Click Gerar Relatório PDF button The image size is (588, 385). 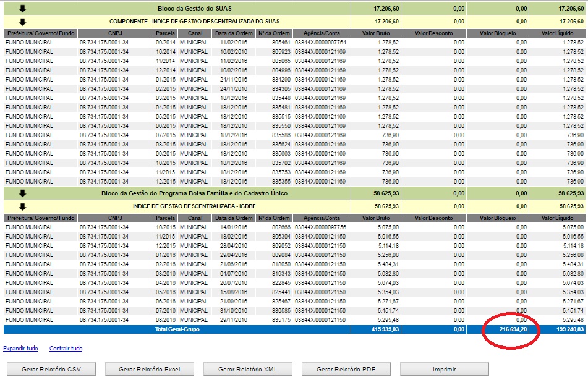tap(346, 369)
